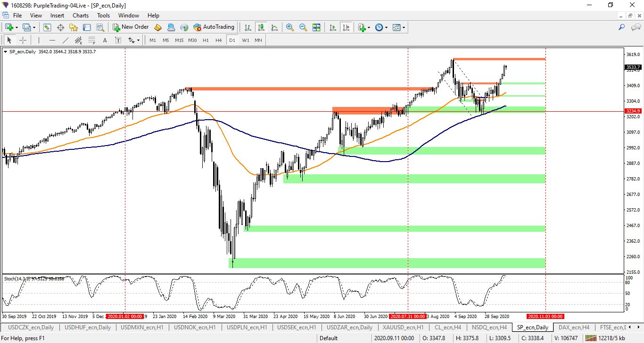Draw a horizontal line tool
644x343 pixels.
tap(52, 40)
